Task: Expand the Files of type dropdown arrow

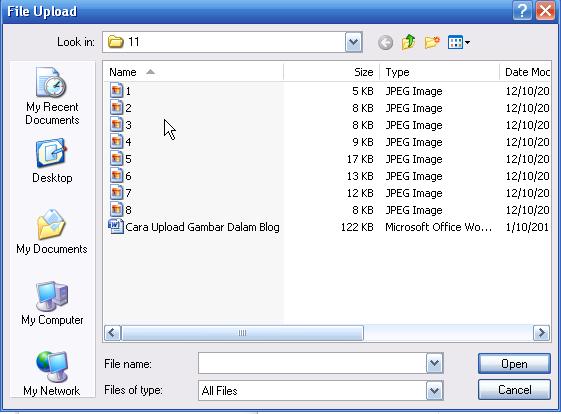Action: coord(434,390)
